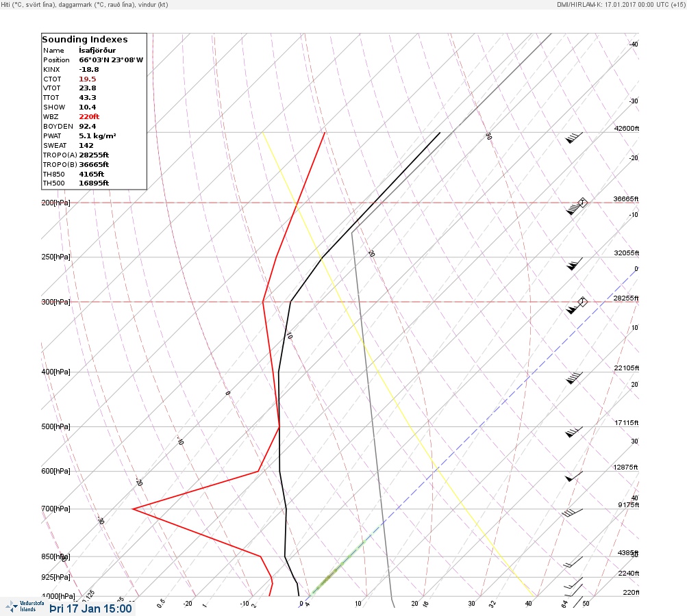Click the 17115ft height label
Viewport: 687px width, 616px height.
pyautogui.click(x=627, y=422)
